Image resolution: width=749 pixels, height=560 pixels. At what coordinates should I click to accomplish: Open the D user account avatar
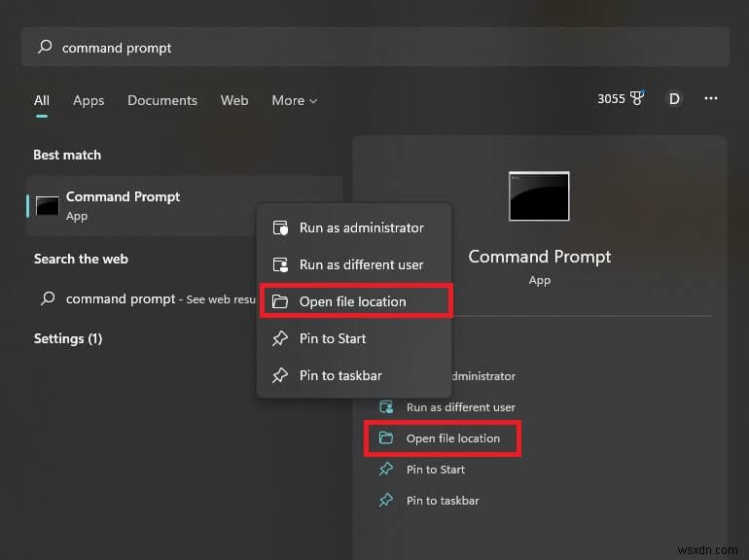point(674,98)
